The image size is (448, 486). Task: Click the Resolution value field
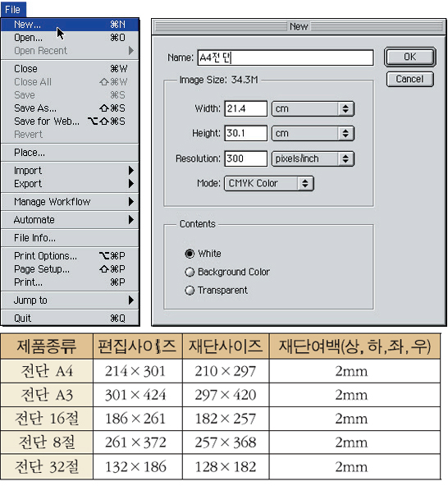245,158
